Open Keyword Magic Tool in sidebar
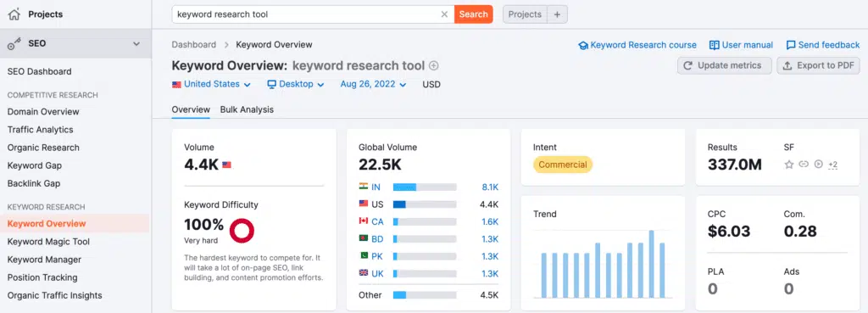Viewport: 868px width, 313px height. point(48,242)
